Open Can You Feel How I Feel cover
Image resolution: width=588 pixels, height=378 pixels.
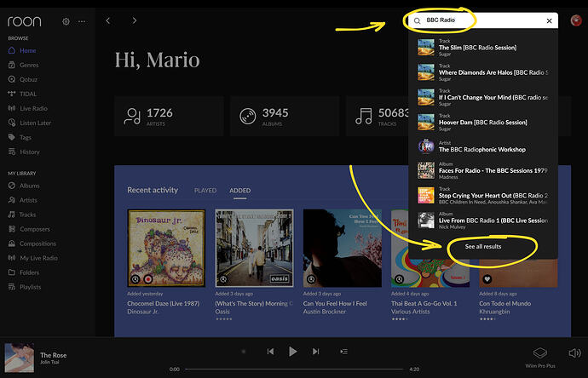[x=343, y=248]
